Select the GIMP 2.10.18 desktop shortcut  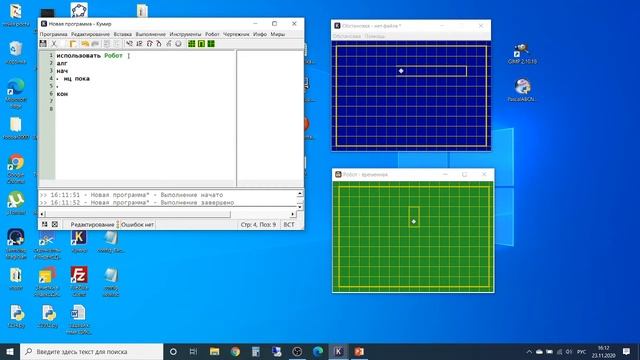click(x=522, y=53)
